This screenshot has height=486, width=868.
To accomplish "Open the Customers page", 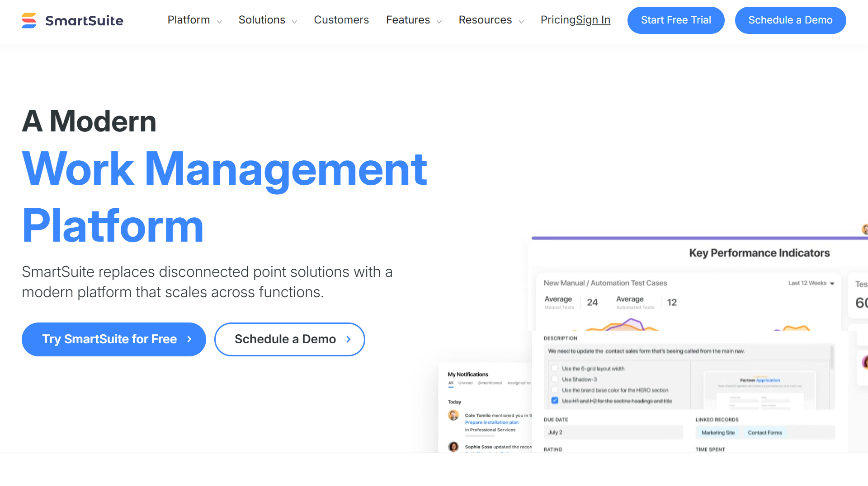I will coord(341,20).
